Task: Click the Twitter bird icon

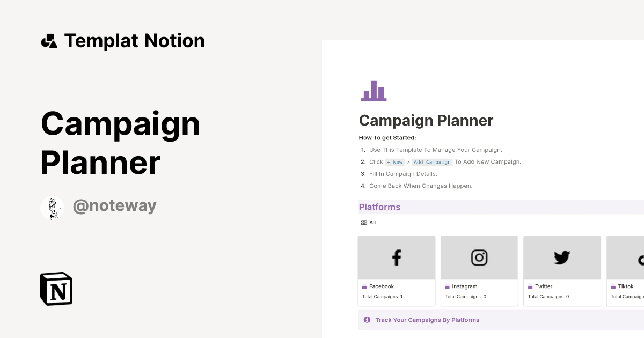Action: [561, 257]
